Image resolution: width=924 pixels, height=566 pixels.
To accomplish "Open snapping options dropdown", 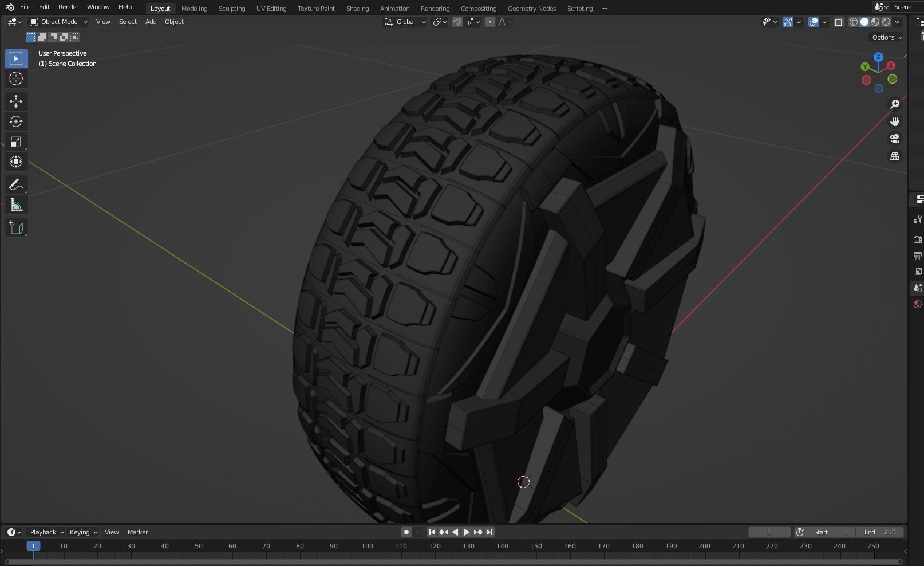I will pos(472,22).
